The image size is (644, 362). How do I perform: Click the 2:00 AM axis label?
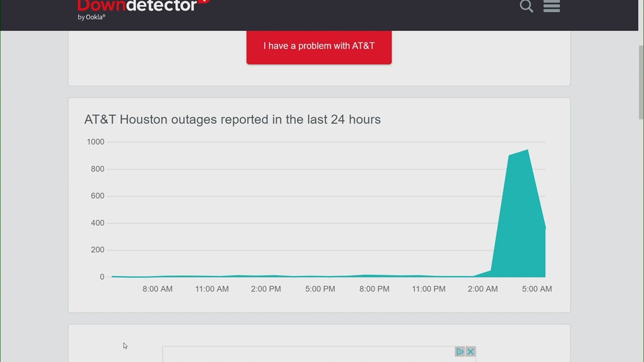(x=482, y=289)
